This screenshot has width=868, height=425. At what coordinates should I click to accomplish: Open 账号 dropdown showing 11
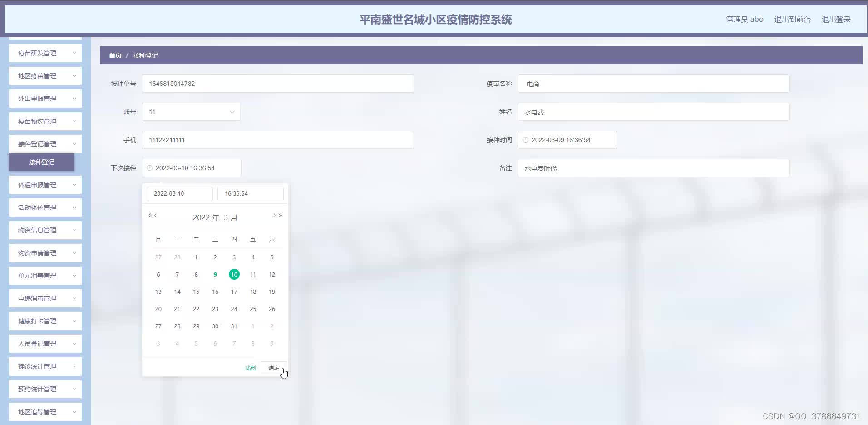coord(191,112)
